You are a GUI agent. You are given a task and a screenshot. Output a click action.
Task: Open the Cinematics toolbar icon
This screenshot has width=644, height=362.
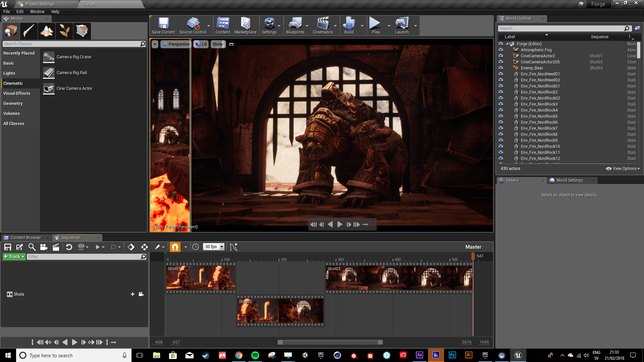(x=323, y=26)
